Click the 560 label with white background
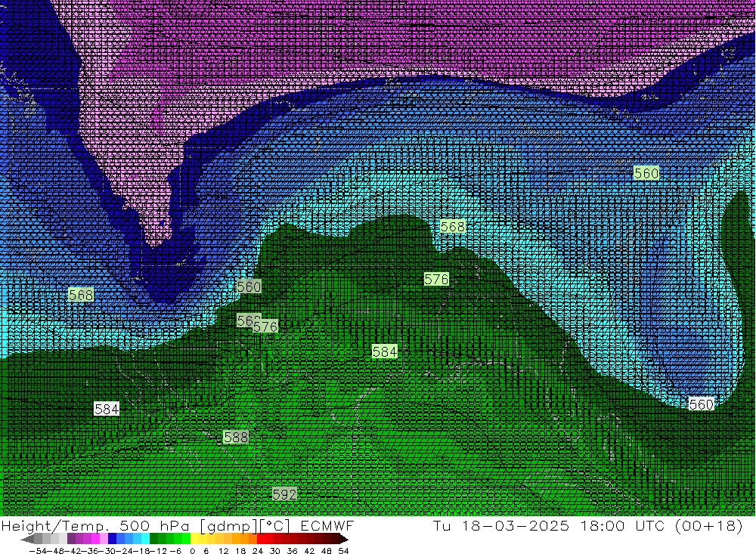 pyautogui.click(x=701, y=404)
